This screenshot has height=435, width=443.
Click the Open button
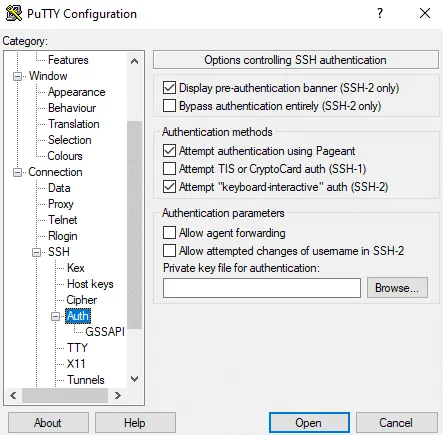click(309, 423)
